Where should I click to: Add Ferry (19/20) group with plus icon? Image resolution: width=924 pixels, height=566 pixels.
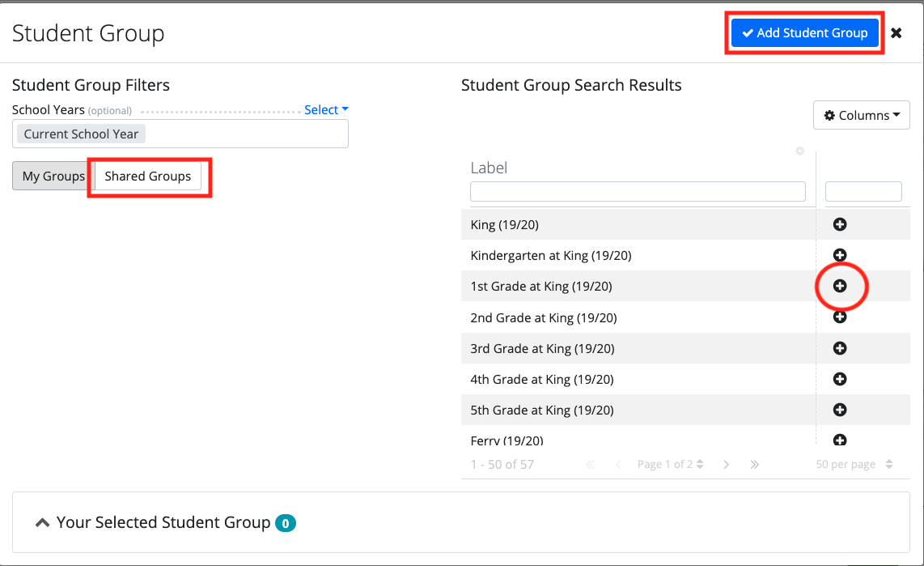pos(840,439)
